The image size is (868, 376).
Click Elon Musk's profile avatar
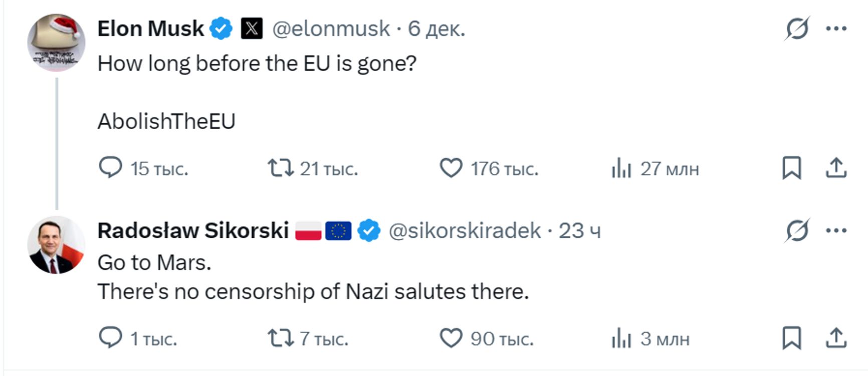56,43
